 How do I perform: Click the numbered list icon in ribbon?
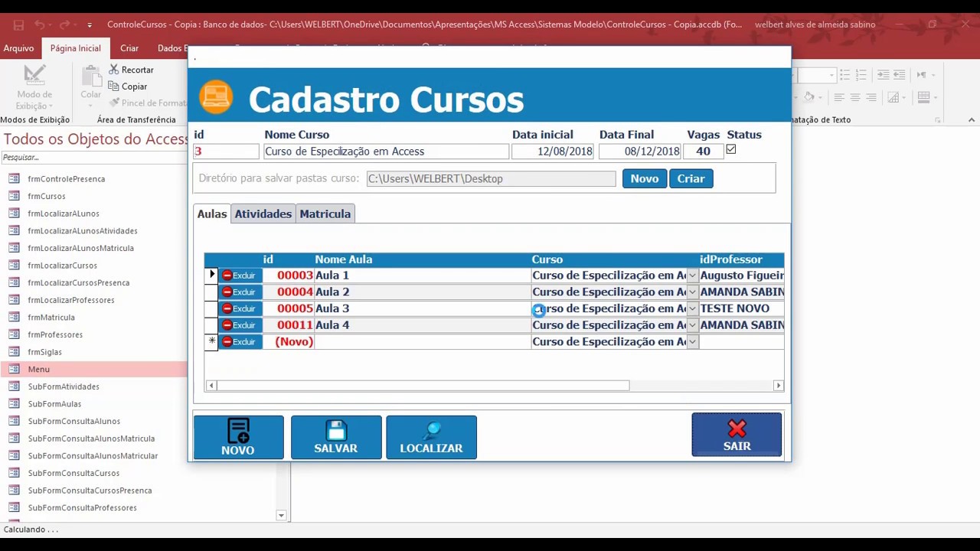tap(861, 75)
